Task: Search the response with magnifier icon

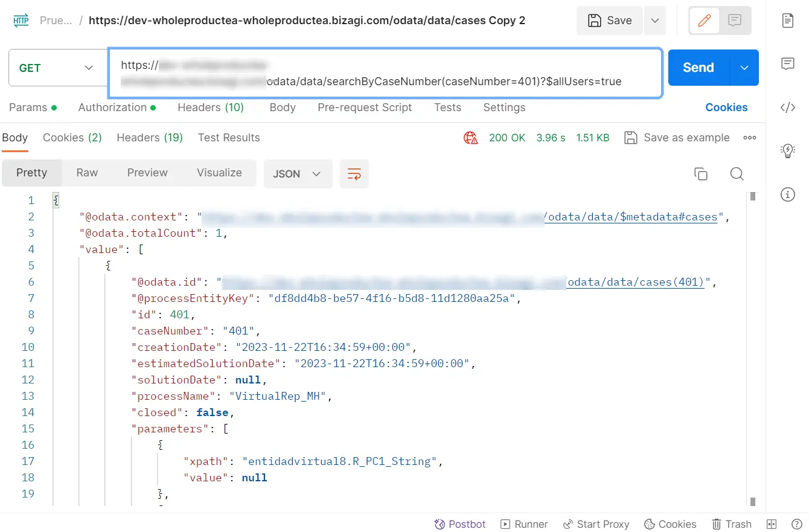Action: [737, 174]
